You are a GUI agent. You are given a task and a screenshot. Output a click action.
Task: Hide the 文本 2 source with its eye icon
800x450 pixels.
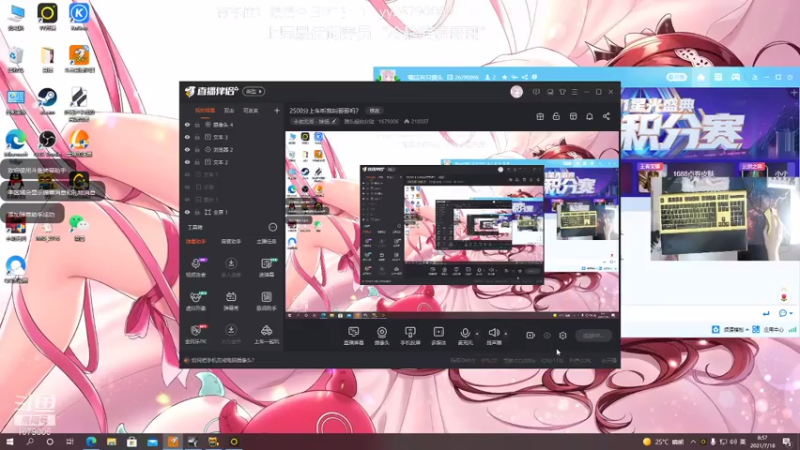tap(187, 162)
